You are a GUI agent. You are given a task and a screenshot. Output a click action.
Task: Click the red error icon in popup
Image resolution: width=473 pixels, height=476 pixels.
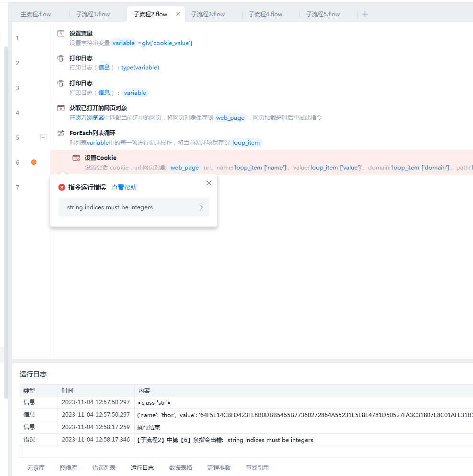click(62, 187)
